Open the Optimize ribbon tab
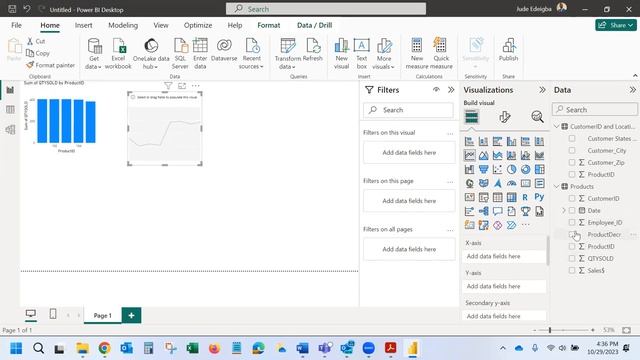The height and width of the screenshot is (360, 640). pos(198,25)
